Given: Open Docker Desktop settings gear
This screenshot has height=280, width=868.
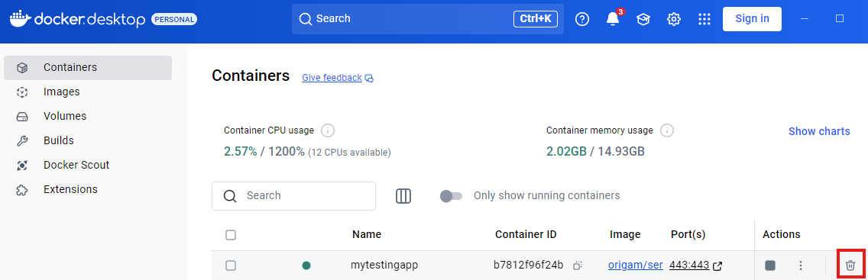Looking at the screenshot, I should [674, 19].
